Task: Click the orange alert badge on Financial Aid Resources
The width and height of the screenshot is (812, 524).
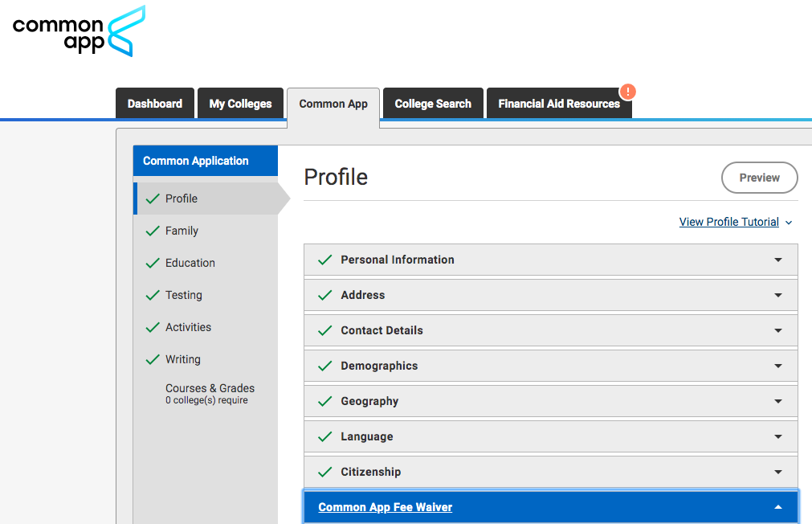Action: point(627,92)
